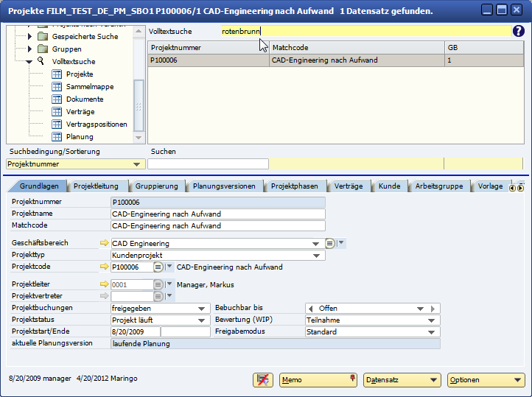
Task: Click the table icon beside Vertragspositionen
Action: 57,124
